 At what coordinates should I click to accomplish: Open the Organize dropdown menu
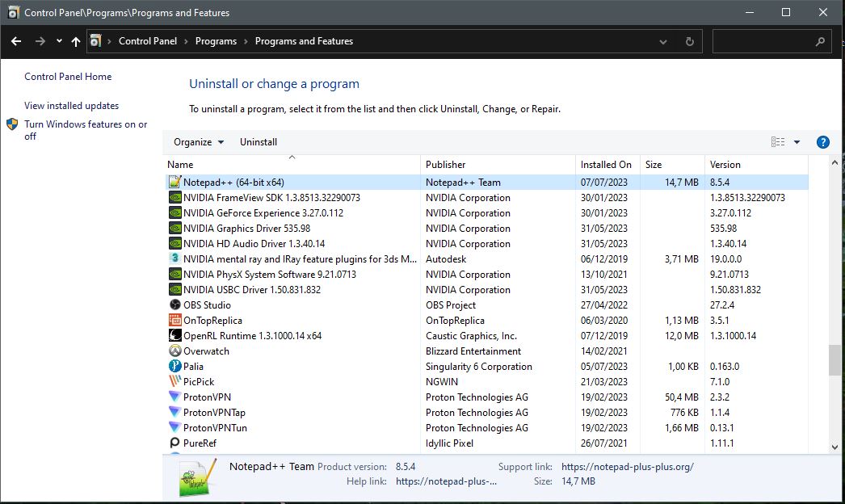(x=198, y=142)
